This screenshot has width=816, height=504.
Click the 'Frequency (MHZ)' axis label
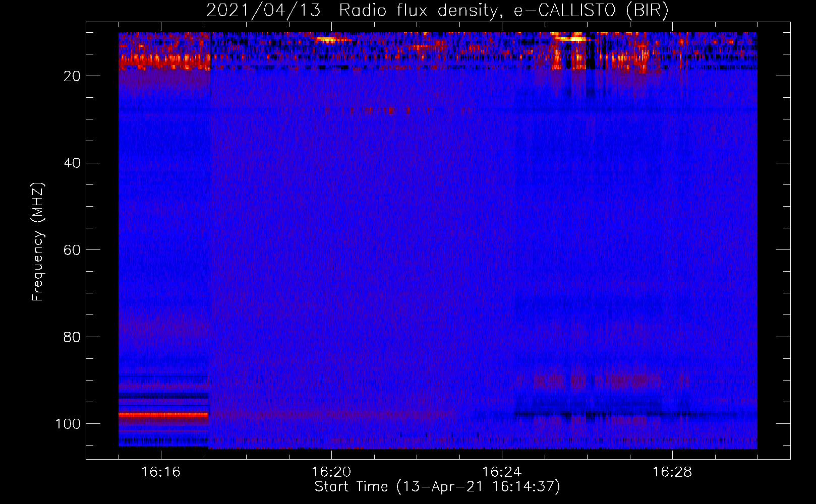[38, 242]
